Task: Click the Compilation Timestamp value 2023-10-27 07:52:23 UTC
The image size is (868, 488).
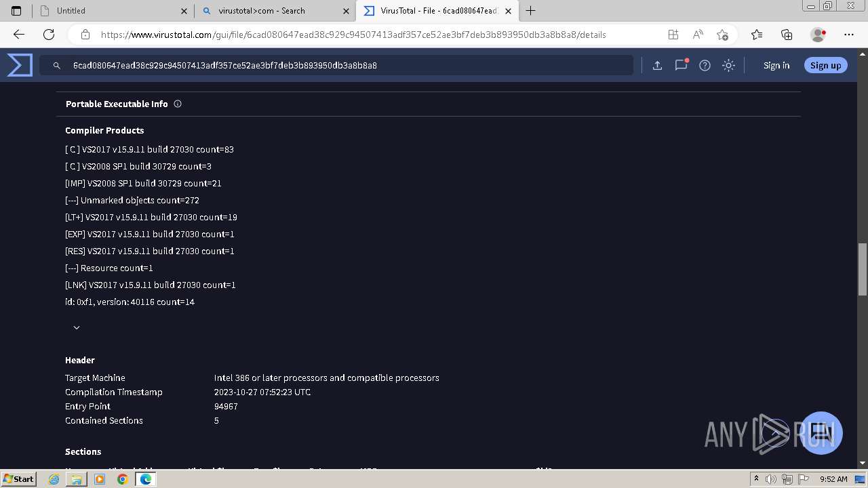Action: (x=262, y=392)
